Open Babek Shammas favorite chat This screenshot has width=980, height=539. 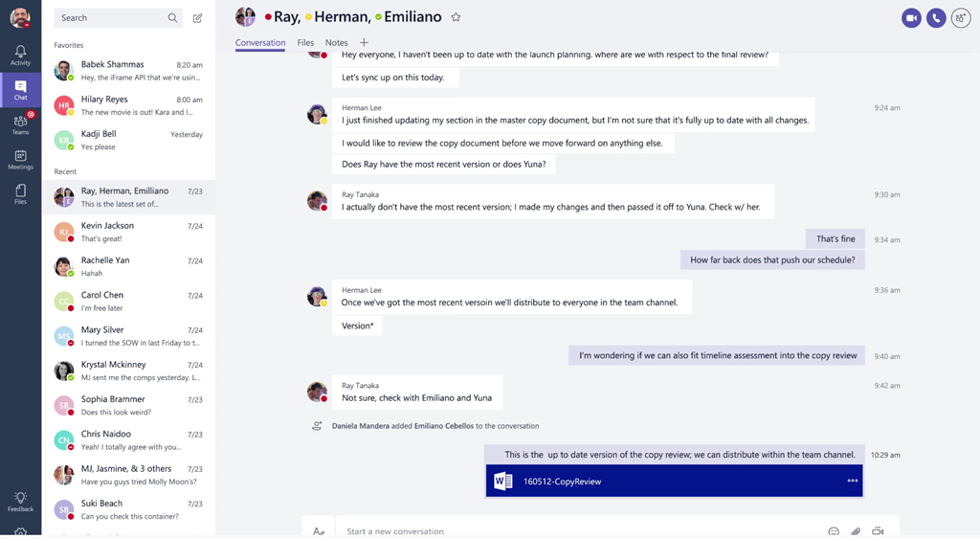129,71
